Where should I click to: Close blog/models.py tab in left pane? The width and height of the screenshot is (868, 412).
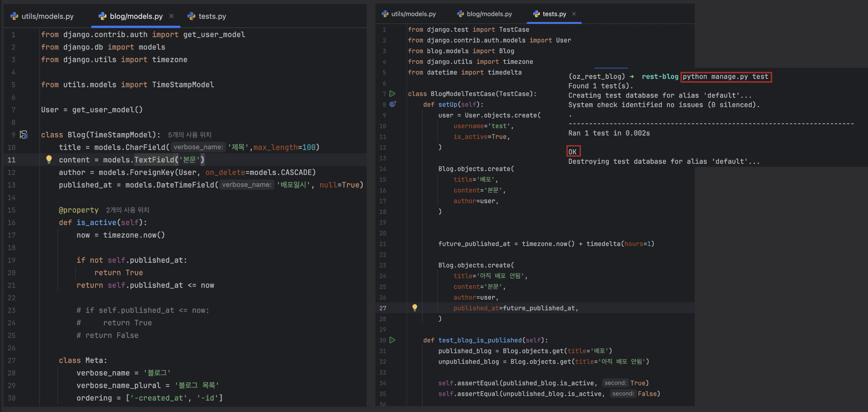(x=171, y=16)
